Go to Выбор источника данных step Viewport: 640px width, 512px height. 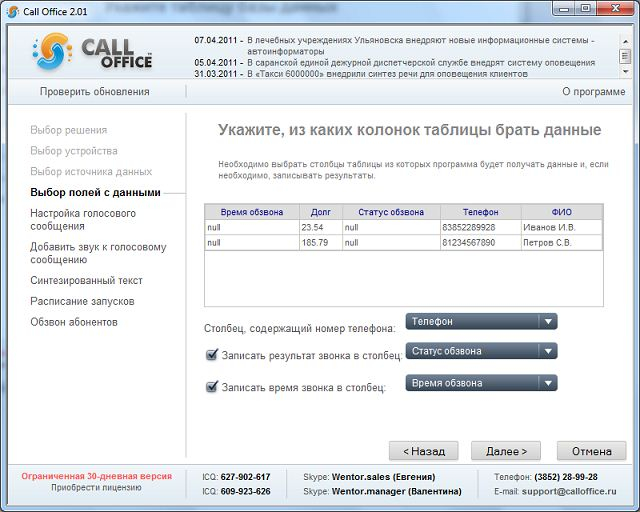91,171
